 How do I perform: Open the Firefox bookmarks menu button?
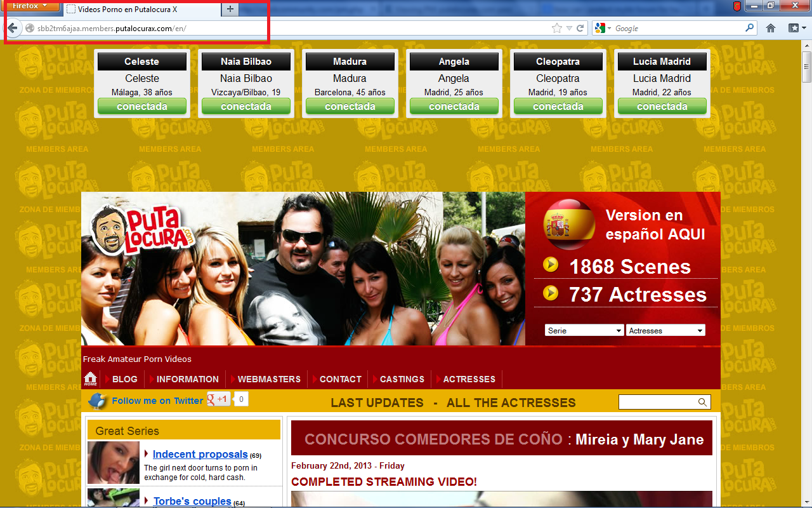coord(797,28)
